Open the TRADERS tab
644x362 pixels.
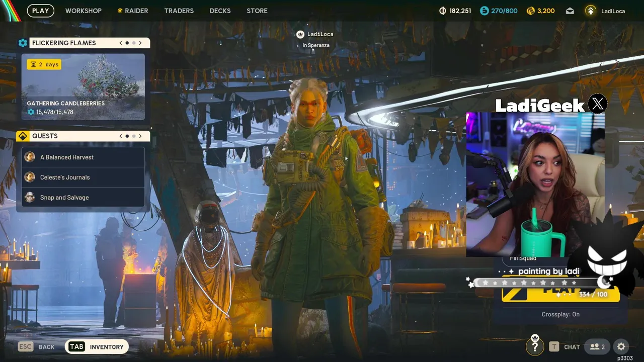(x=179, y=11)
